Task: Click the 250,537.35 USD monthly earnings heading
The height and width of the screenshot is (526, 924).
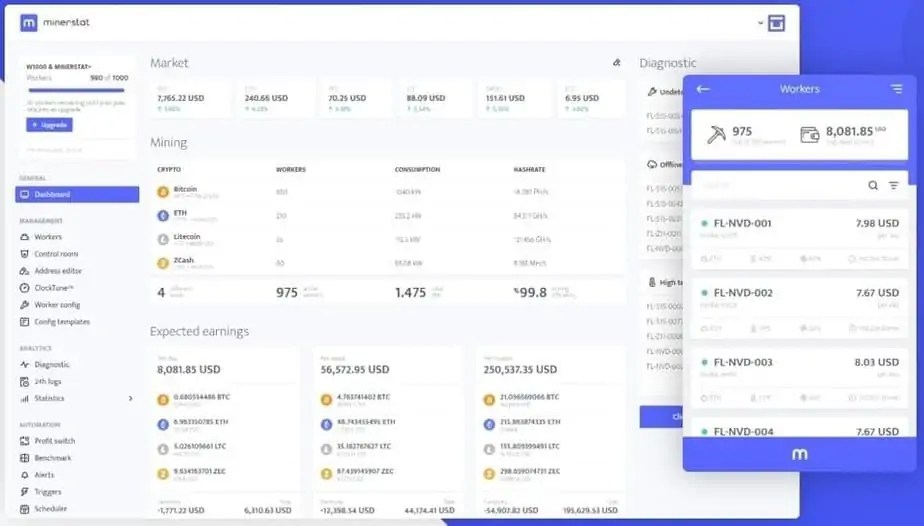Action: [x=520, y=370]
